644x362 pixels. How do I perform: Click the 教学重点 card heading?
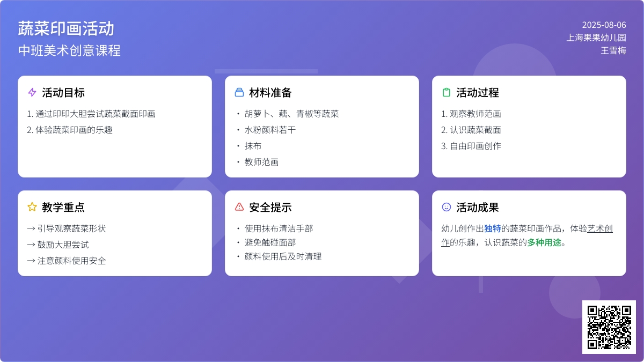pos(63,207)
